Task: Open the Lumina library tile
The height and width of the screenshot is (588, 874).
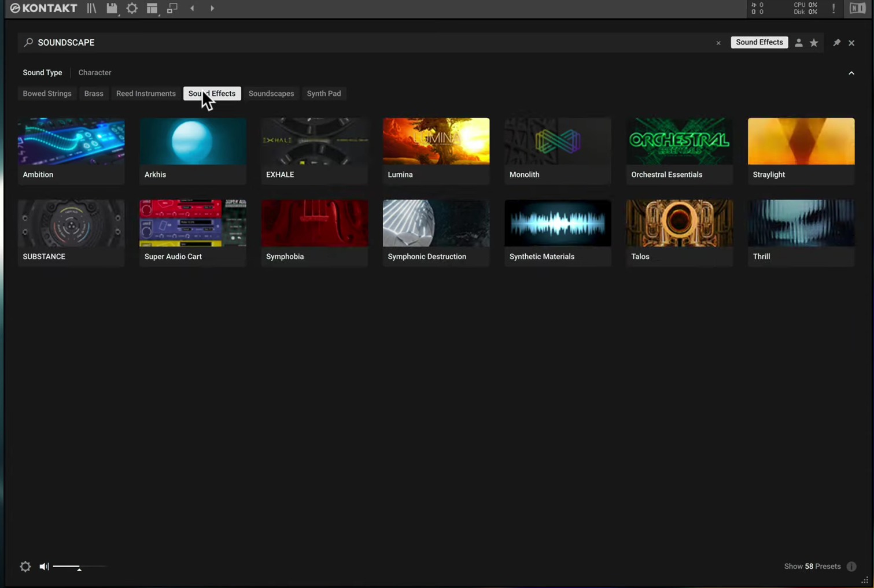Action: coord(436,151)
